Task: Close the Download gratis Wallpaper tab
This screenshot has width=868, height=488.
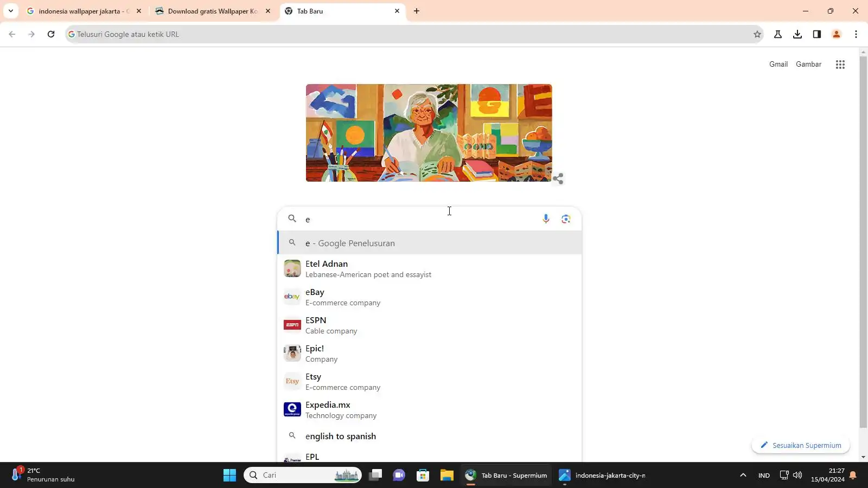Action: tap(268, 11)
